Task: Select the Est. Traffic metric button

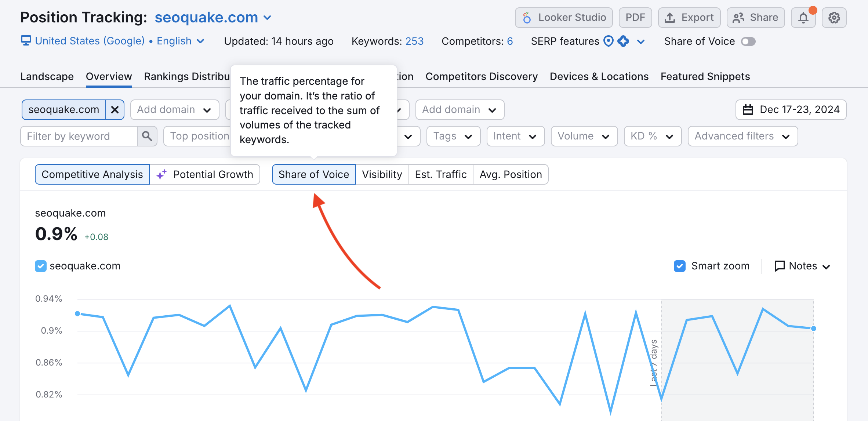Action: coord(440,174)
